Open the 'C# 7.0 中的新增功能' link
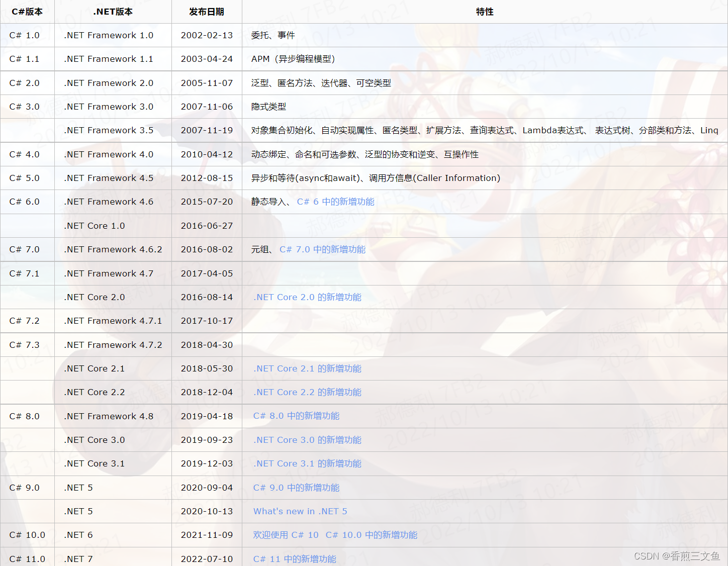728x566 pixels. click(x=323, y=249)
